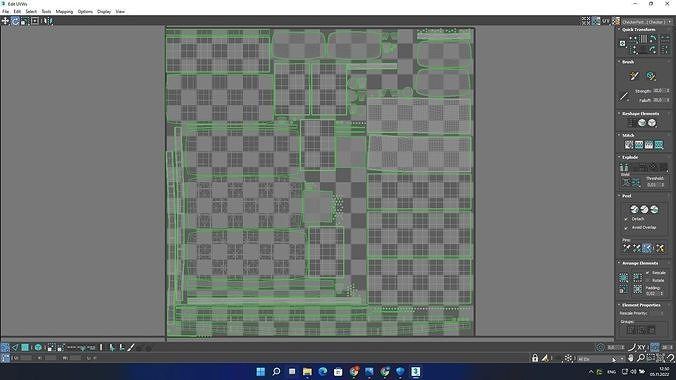This screenshot has height=380, width=676.
Task: Click the 3ds Max taskbar icon
Action: point(416,371)
